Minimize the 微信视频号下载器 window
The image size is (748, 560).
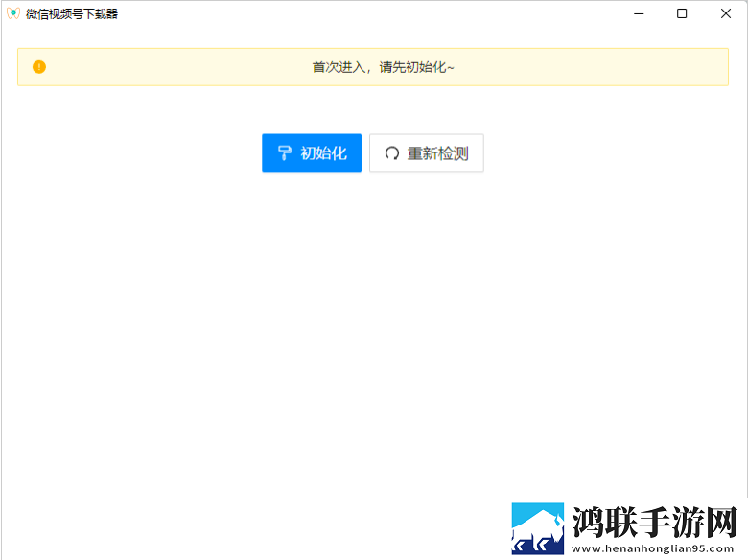click(639, 13)
